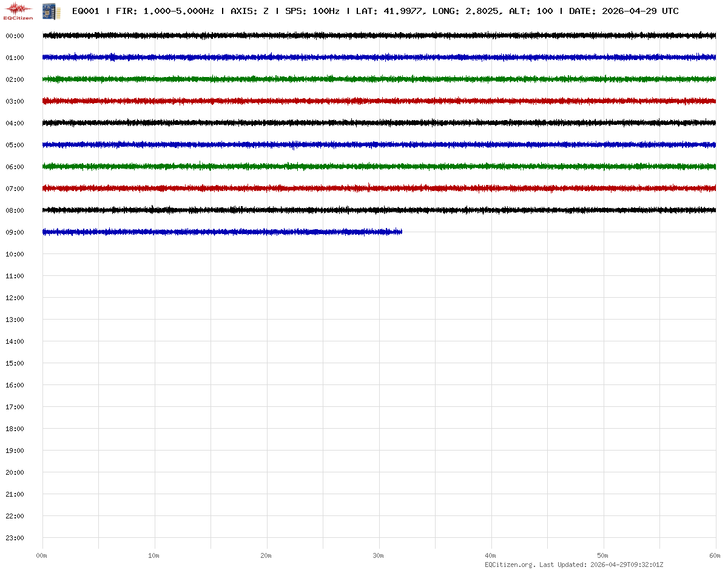Click the end of the 09:00 blue trace
The width and height of the screenshot is (728, 570).
coord(400,232)
